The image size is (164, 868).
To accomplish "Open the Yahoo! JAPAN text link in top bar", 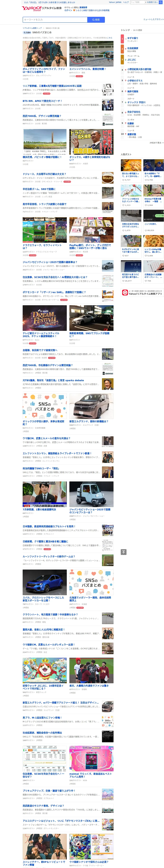I will 115,2.
